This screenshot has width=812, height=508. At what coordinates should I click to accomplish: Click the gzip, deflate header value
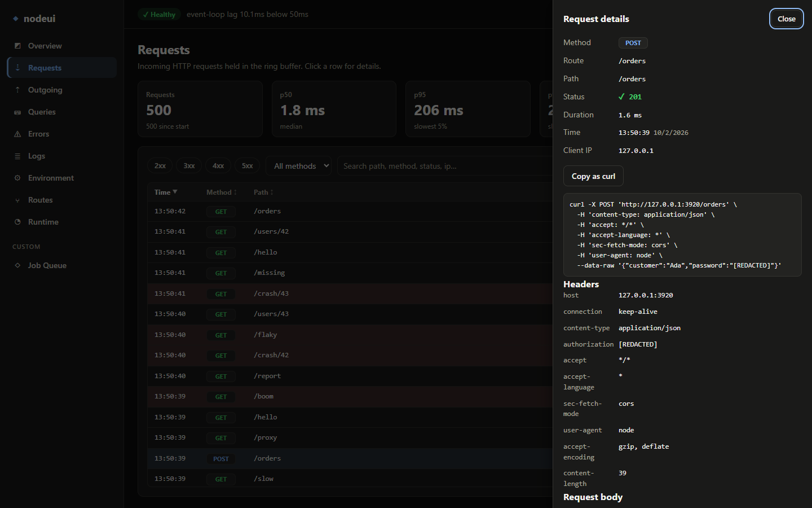tap(644, 446)
